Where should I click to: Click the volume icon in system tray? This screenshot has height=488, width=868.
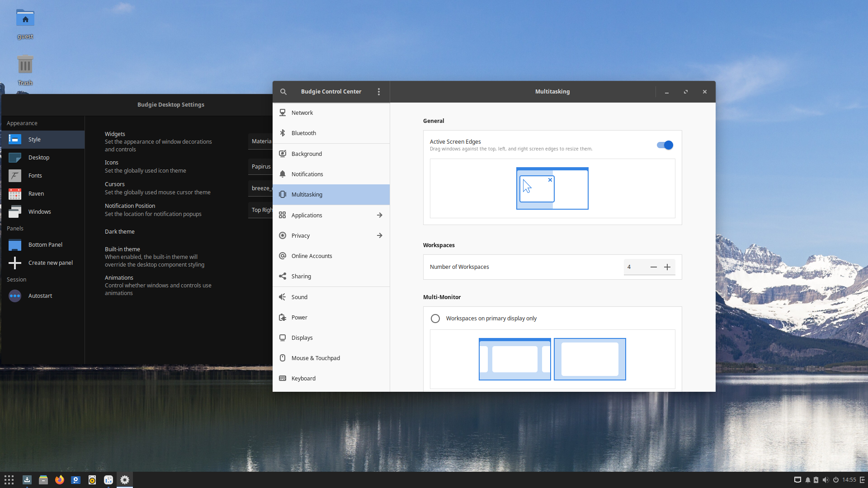(826, 480)
